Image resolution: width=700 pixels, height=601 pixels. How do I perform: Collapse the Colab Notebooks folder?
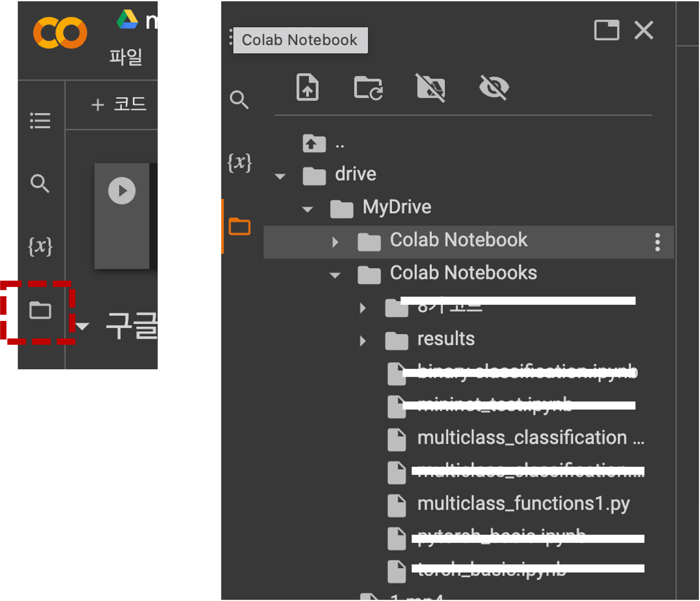(x=335, y=275)
